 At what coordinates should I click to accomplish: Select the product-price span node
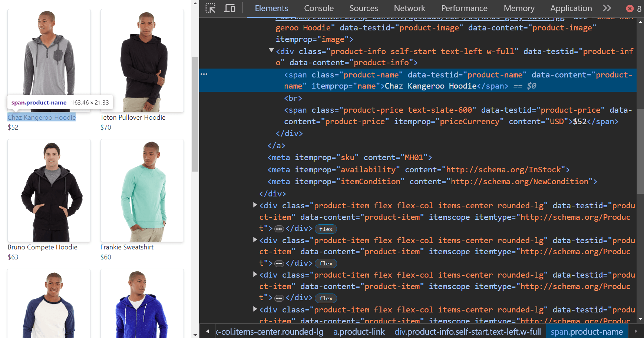point(458,116)
